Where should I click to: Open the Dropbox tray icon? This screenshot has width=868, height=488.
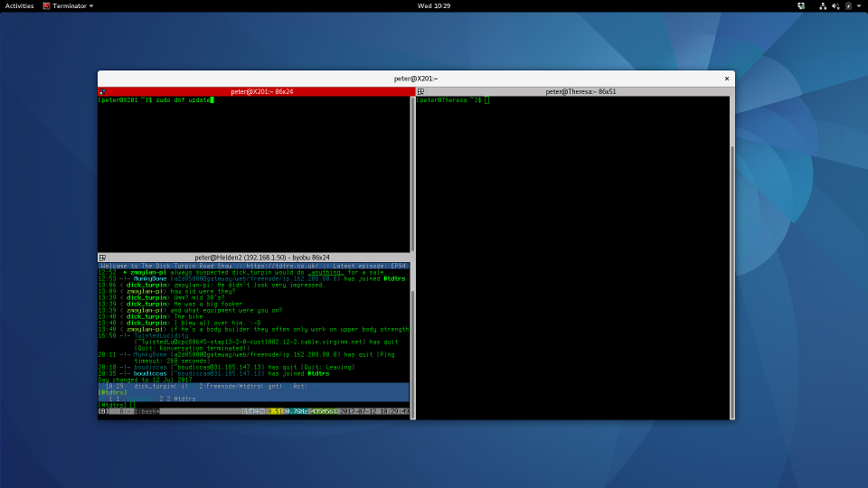coord(801,6)
